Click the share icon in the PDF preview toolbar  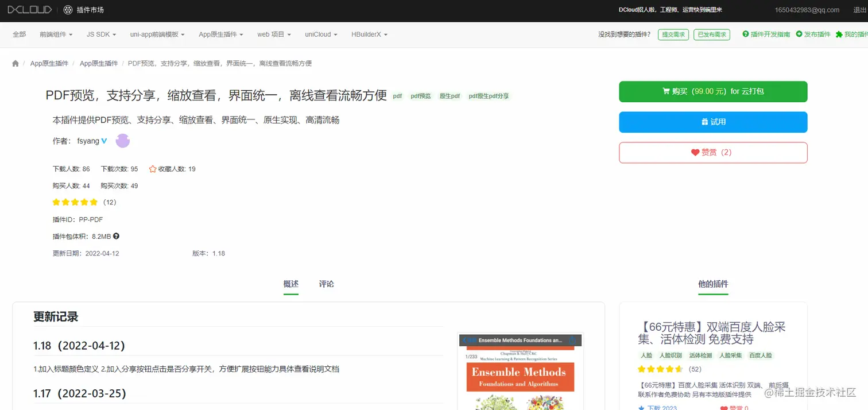(572, 340)
